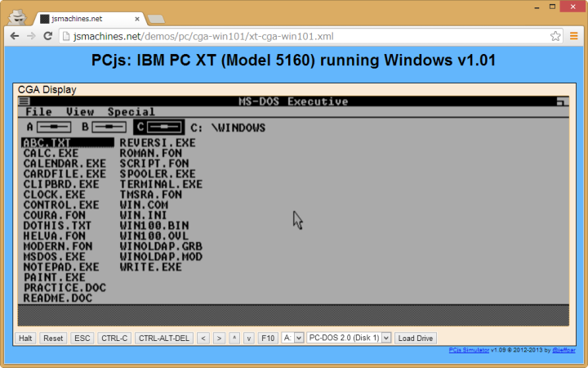Click the MS-DOS Executive zoom/iconize box
This screenshot has width=588, height=368.
click(x=562, y=101)
